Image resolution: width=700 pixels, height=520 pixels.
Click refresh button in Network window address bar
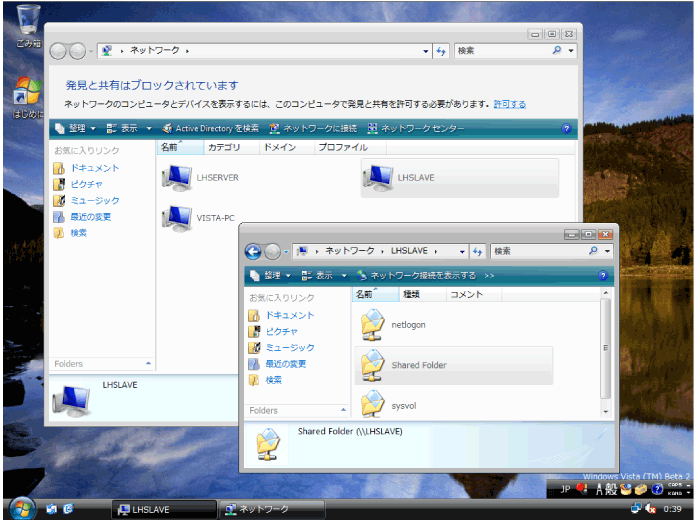441,51
